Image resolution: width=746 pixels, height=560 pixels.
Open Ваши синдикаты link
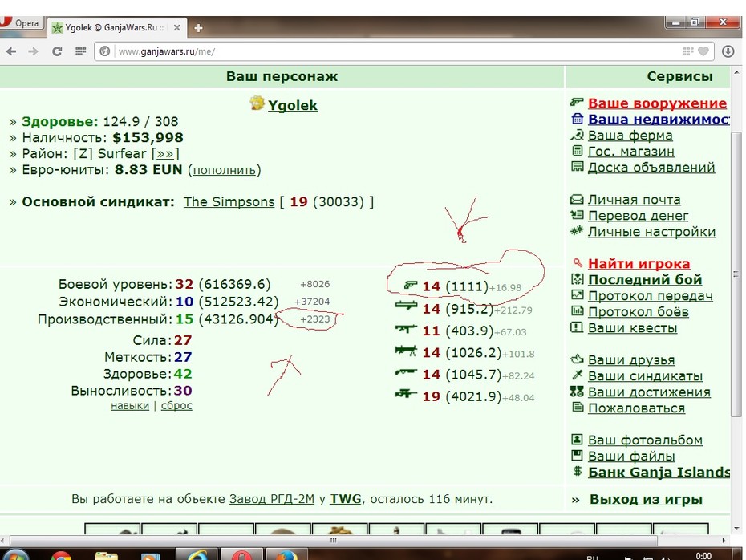click(x=645, y=375)
